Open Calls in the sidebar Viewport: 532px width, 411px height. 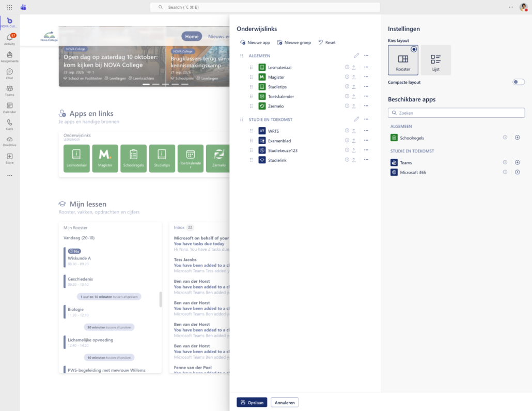9,125
